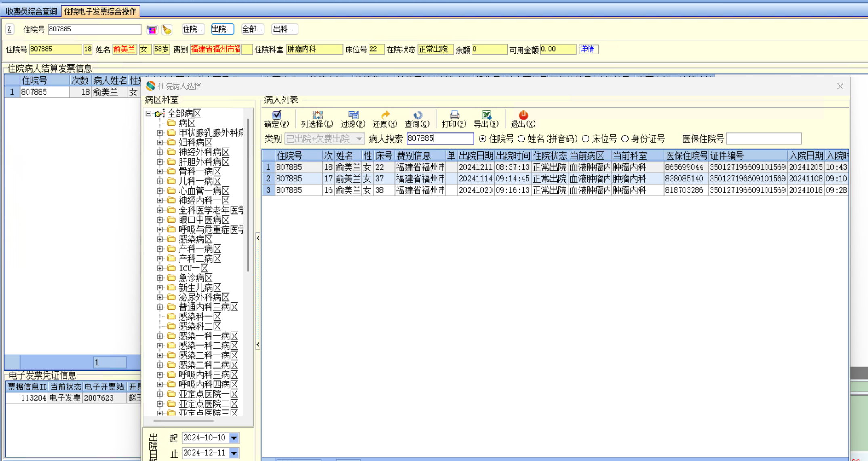Export list via the 导出 Excel icon
The width and height of the screenshot is (868, 461).
click(x=486, y=115)
